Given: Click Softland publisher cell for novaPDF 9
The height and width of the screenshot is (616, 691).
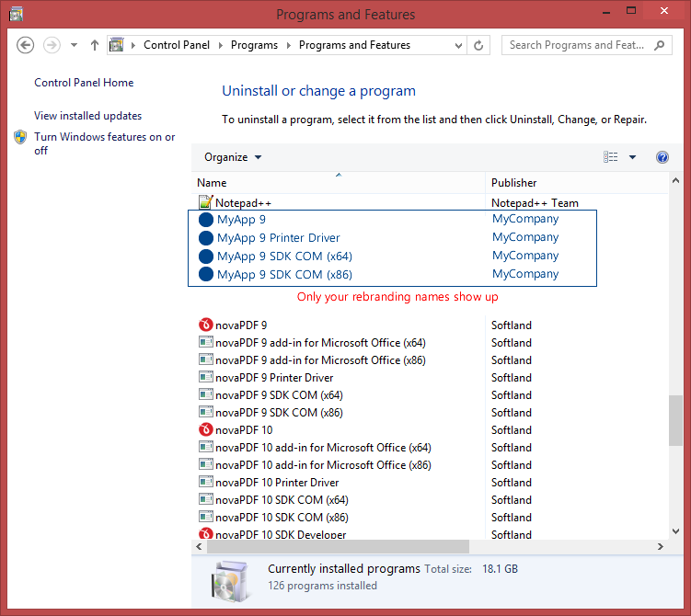Looking at the screenshot, I should (x=512, y=325).
